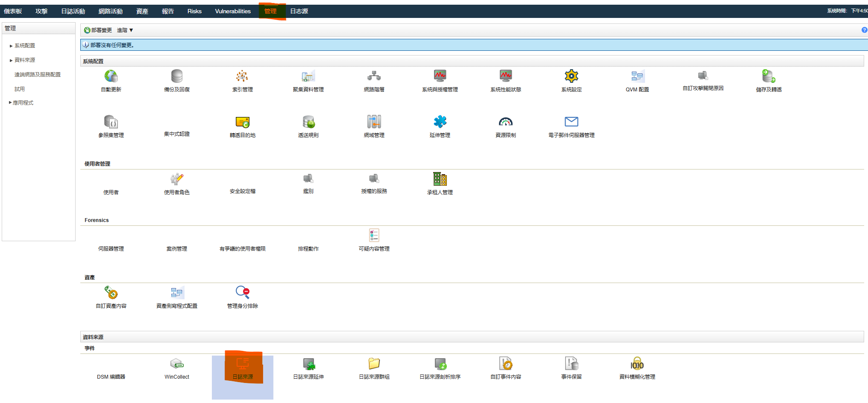868x403 pixels.
Task: Click the 部署變更 deploy changes button
Action: click(x=98, y=30)
